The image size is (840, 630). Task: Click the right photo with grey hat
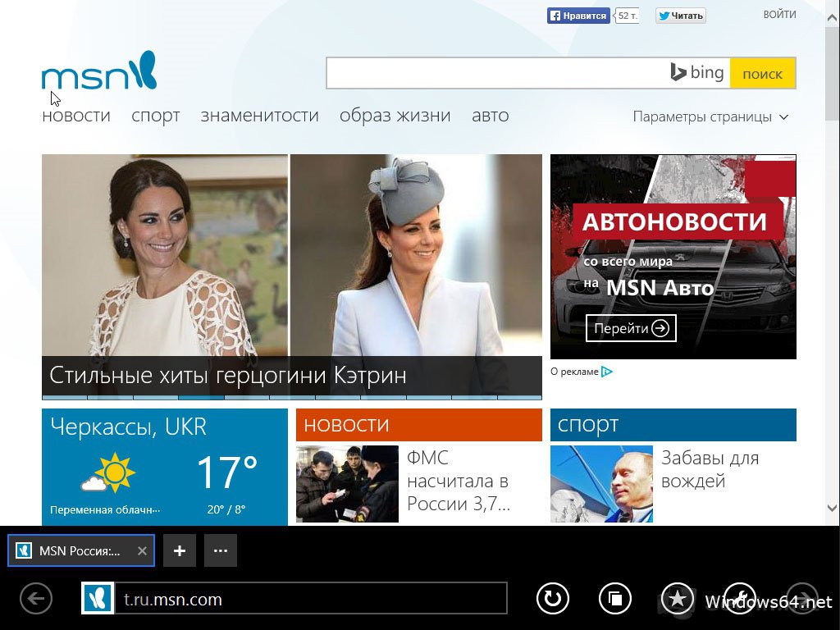pyautogui.click(x=416, y=255)
